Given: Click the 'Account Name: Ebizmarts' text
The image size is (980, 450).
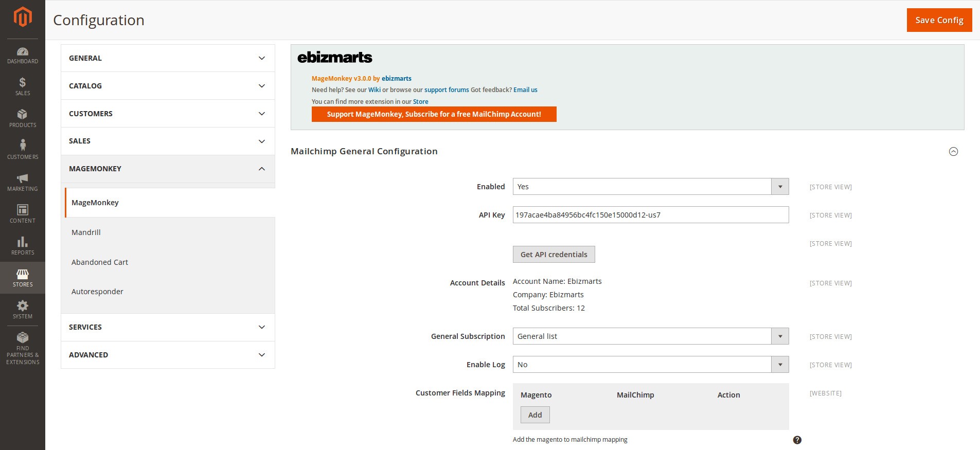Looking at the screenshot, I should click(x=557, y=281).
